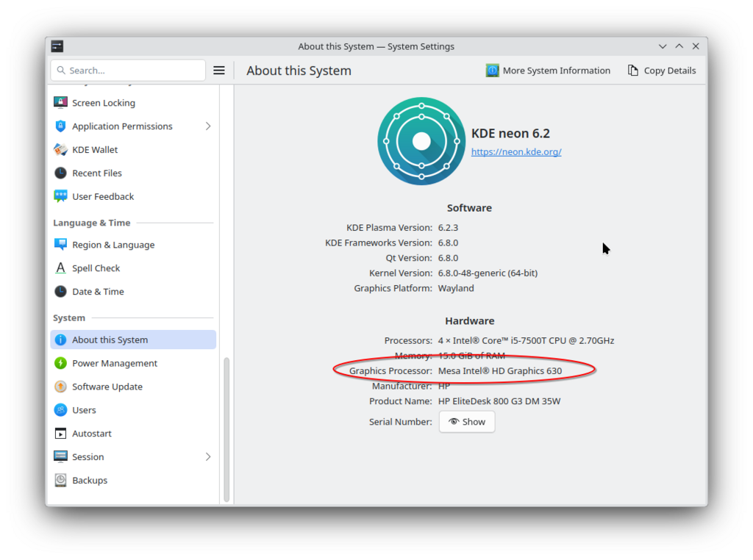
Task: Select User Feedback in sidebar
Action: tap(133, 196)
